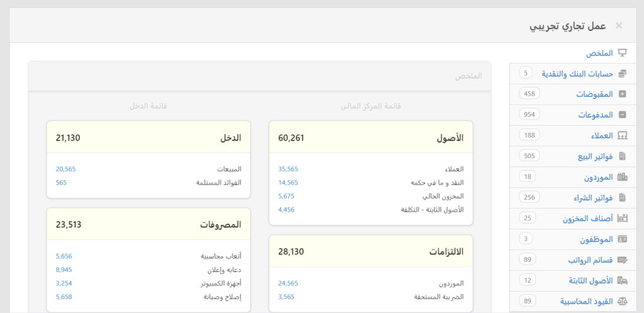
Task: Click the 256 badge next to فواتير الشراء
Action: [530, 197]
